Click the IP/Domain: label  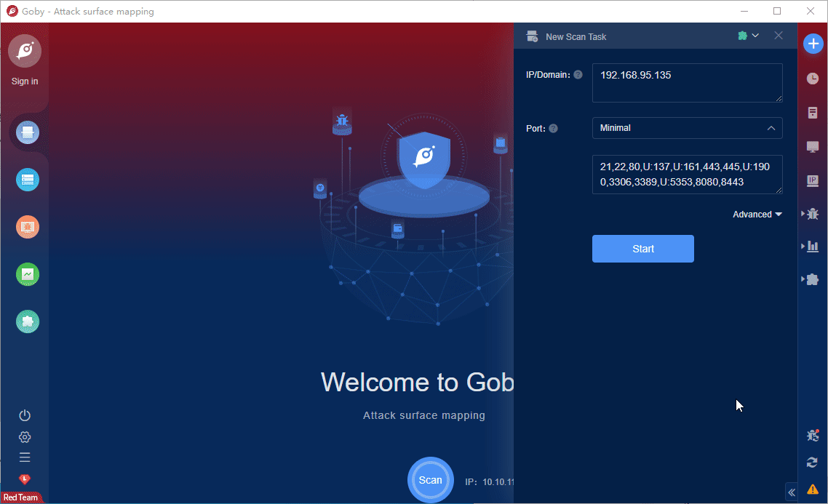(x=548, y=75)
